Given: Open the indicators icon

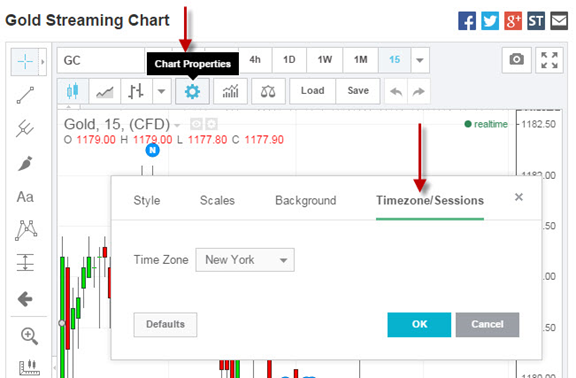Looking at the screenshot, I should tap(230, 91).
